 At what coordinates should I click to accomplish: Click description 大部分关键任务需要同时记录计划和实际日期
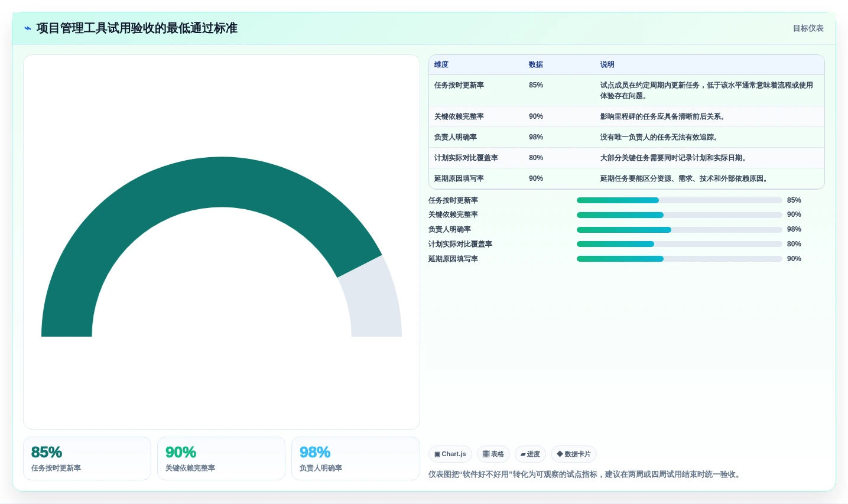(673, 158)
